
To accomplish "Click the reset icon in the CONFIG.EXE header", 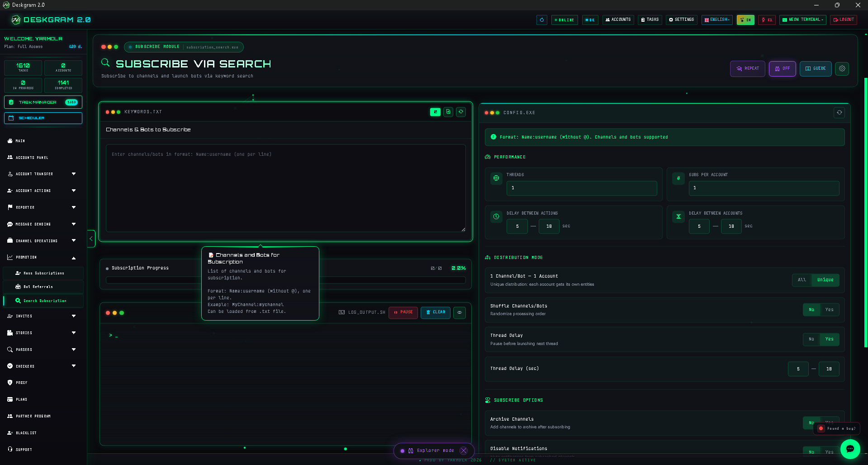I will coord(840,113).
